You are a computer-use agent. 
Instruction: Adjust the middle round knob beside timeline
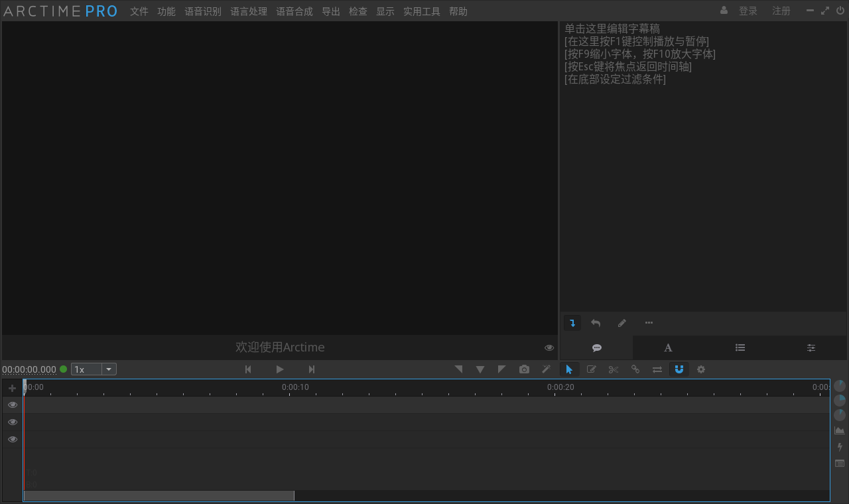pyautogui.click(x=840, y=400)
